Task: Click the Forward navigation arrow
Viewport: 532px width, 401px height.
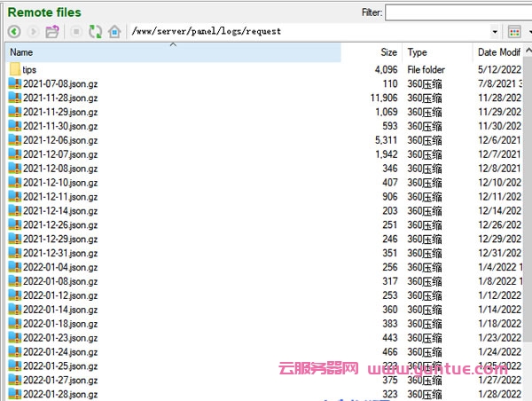Action: click(x=34, y=32)
